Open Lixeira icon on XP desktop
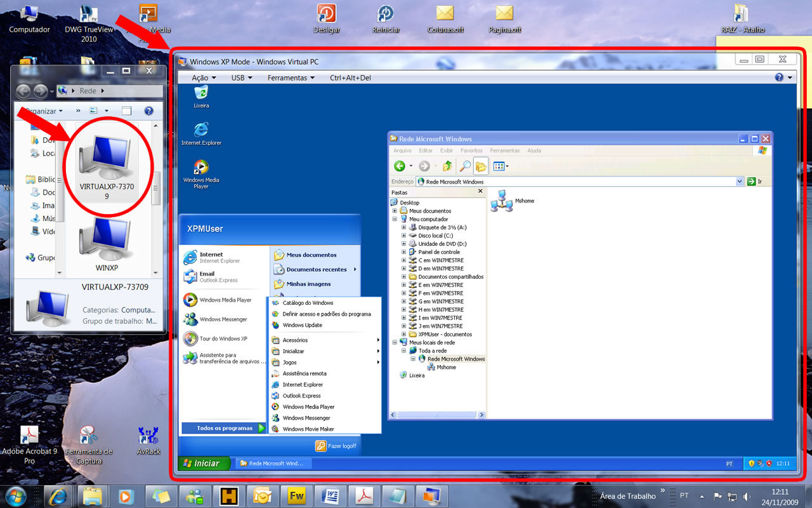The image size is (812, 508). (x=201, y=95)
